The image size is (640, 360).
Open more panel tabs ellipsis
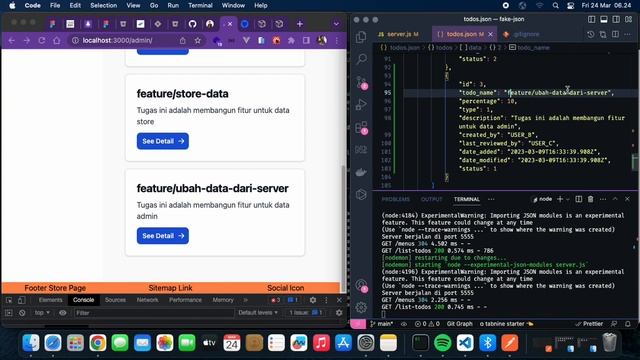click(x=491, y=199)
